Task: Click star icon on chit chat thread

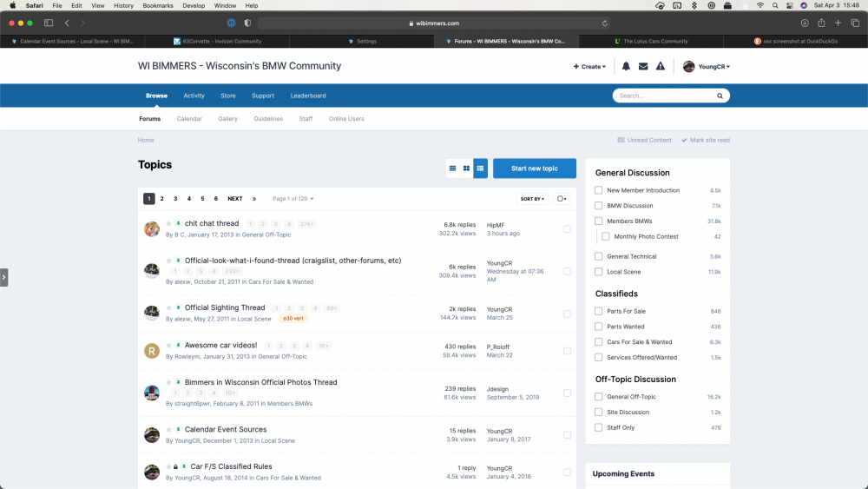Action: click(169, 224)
